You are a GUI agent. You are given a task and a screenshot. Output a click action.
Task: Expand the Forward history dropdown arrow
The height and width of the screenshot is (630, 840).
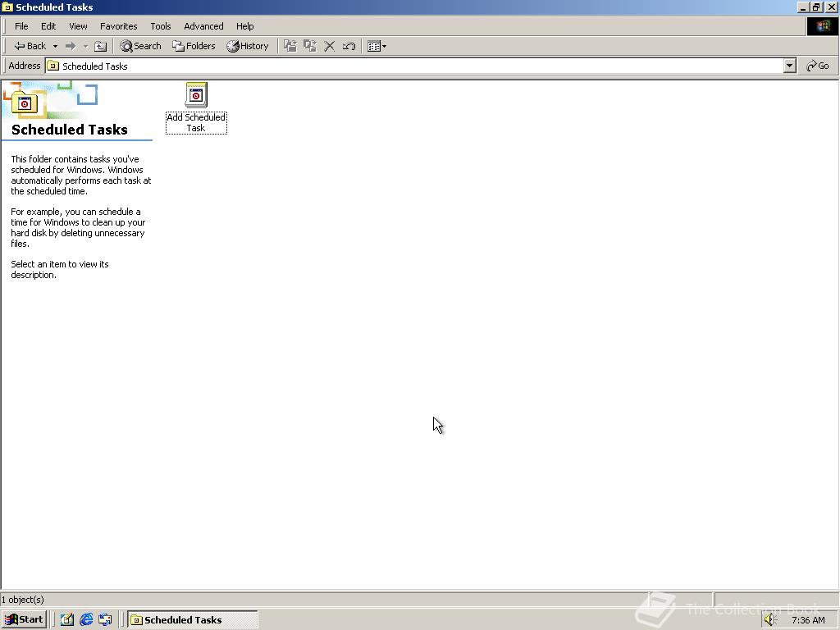click(85, 46)
